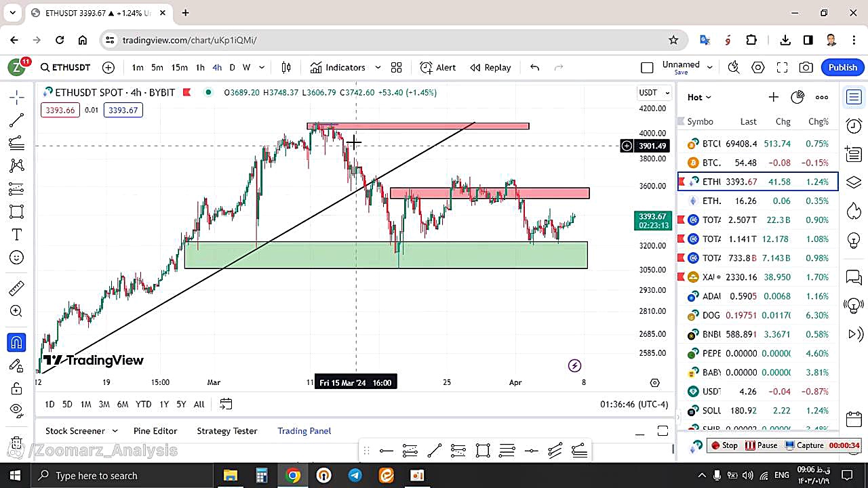This screenshot has width=868, height=488.
Task: Select the ruler measure tool
Action: pyautogui.click(x=17, y=289)
